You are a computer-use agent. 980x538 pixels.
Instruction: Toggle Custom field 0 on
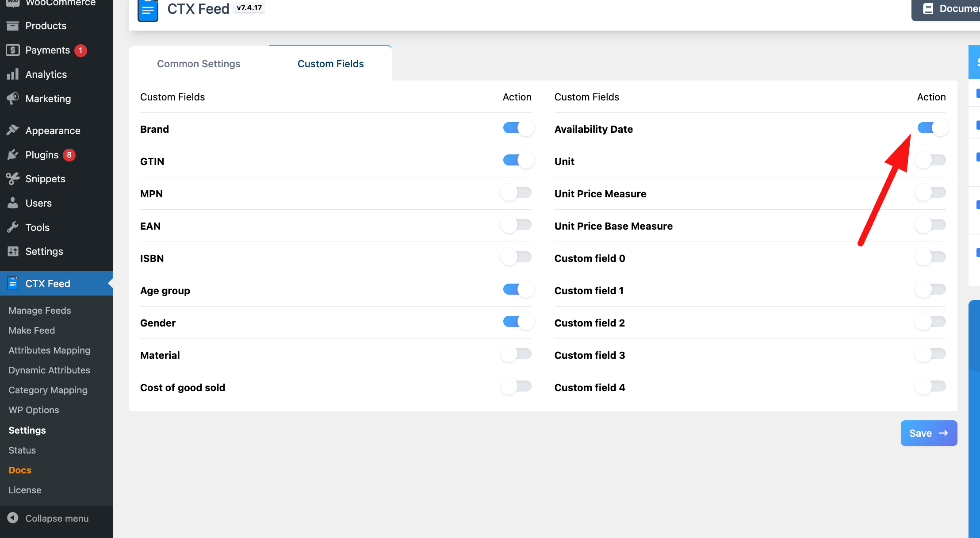click(x=931, y=257)
